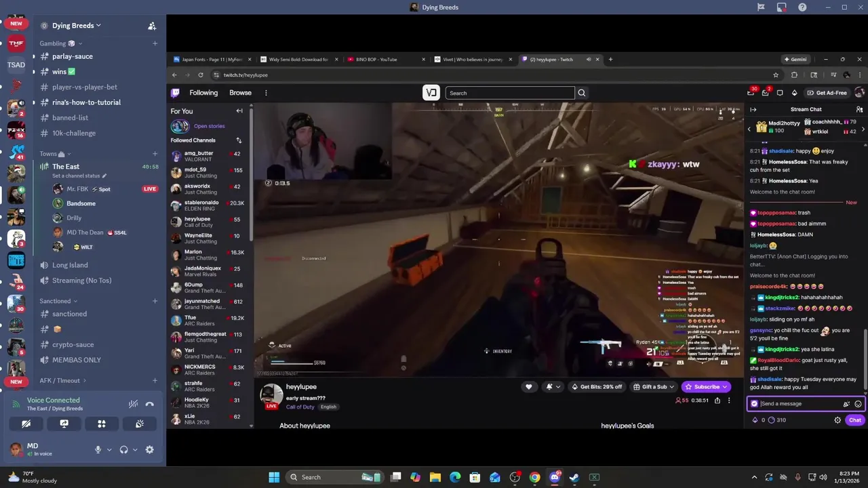Image resolution: width=868 pixels, height=488 pixels.
Task: Go to Twitch Following page
Action: tap(203, 93)
